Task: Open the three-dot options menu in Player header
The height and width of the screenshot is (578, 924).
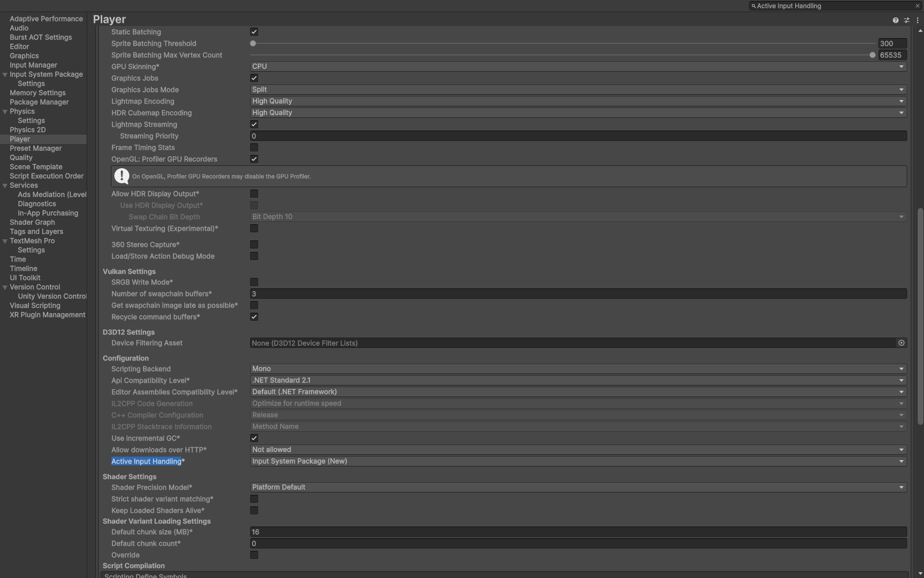Action: [917, 20]
